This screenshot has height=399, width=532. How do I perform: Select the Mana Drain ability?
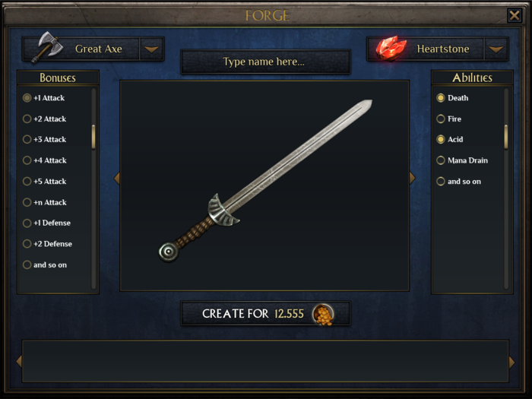tap(462, 160)
